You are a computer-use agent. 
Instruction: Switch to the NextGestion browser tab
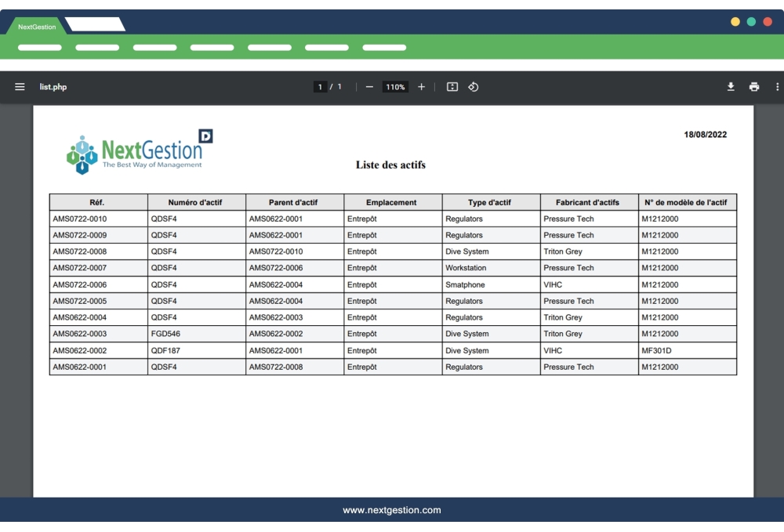point(38,25)
